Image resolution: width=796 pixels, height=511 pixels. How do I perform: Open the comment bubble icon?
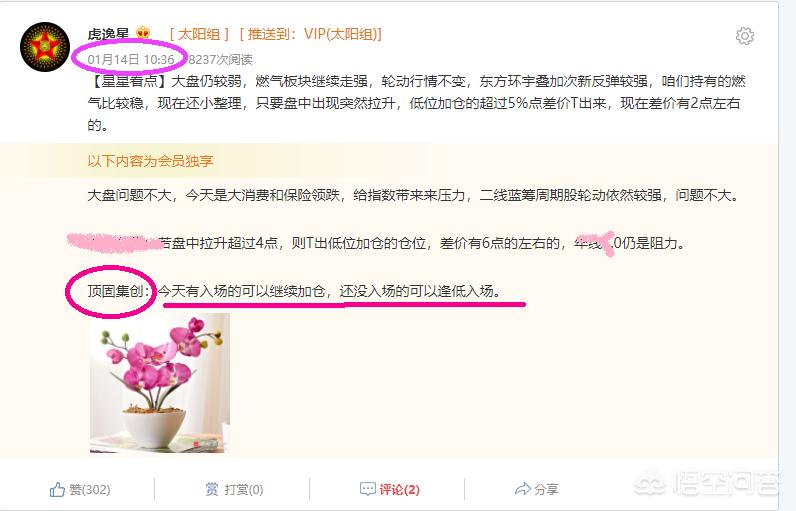pyautogui.click(x=368, y=489)
